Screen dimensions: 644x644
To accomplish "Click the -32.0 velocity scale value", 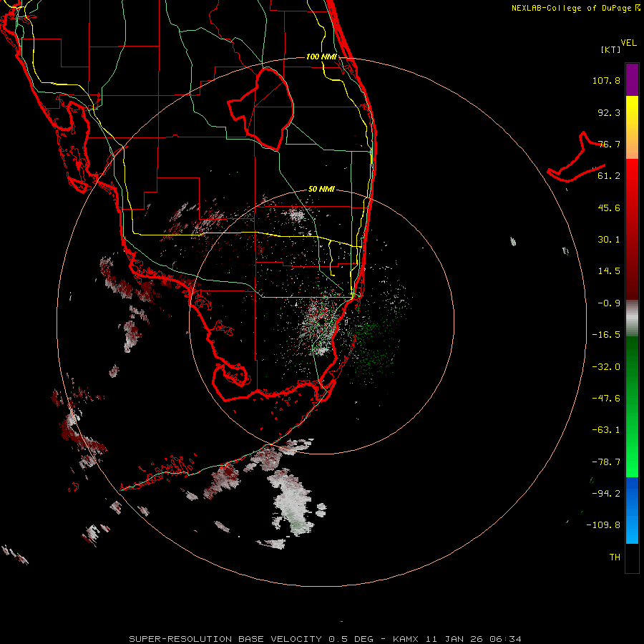I will point(606,367).
